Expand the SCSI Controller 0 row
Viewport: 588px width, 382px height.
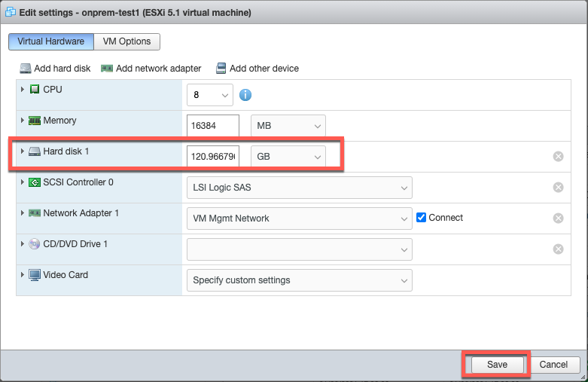22,182
